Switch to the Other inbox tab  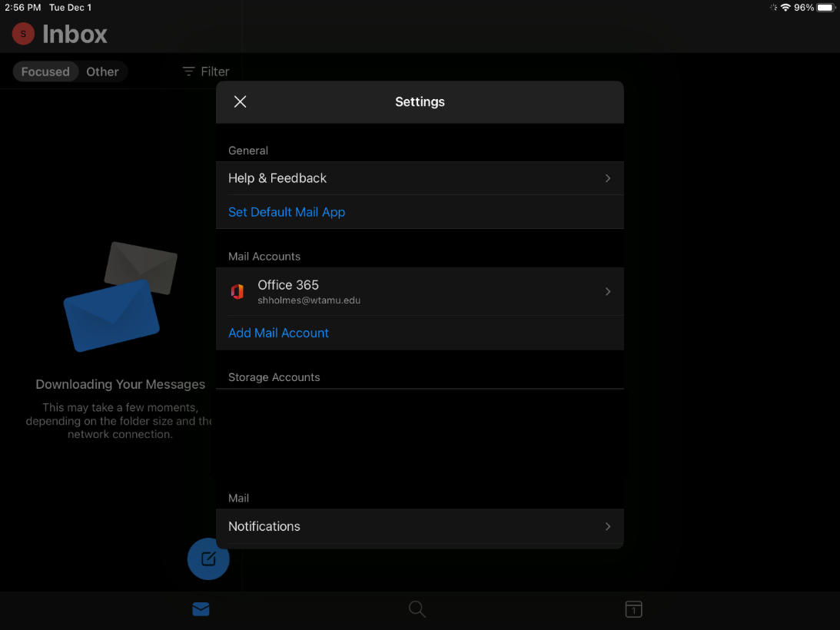pyautogui.click(x=102, y=71)
